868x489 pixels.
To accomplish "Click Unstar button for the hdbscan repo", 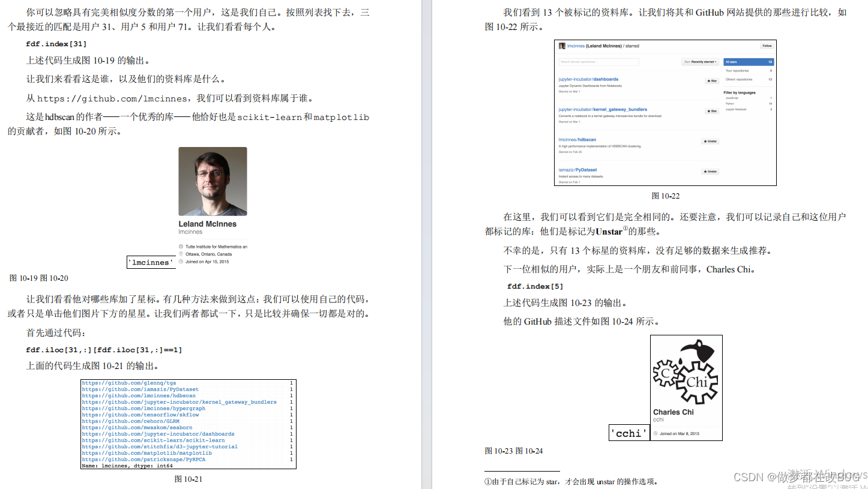I will click(710, 141).
